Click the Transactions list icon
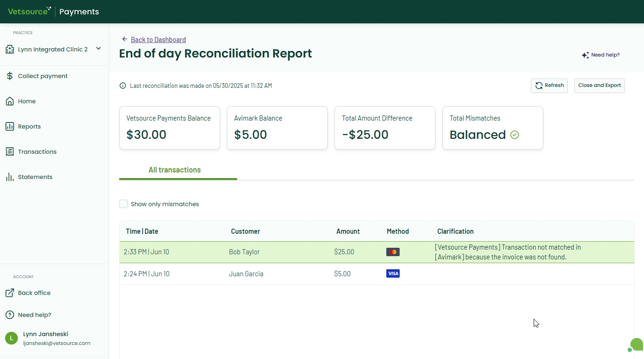The width and height of the screenshot is (644, 359). tap(9, 151)
